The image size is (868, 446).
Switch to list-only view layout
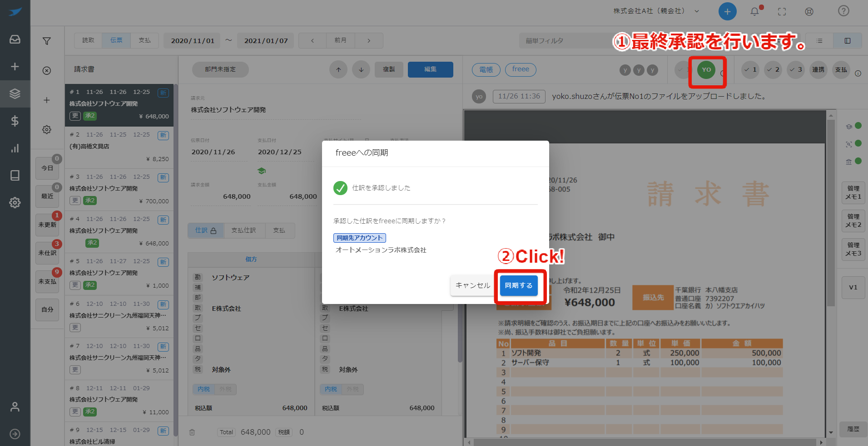tap(819, 41)
